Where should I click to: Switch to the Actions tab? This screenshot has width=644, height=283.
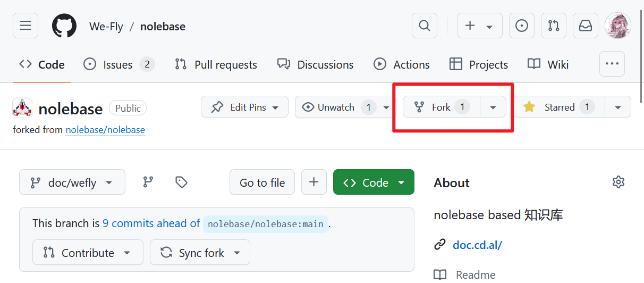coord(402,65)
